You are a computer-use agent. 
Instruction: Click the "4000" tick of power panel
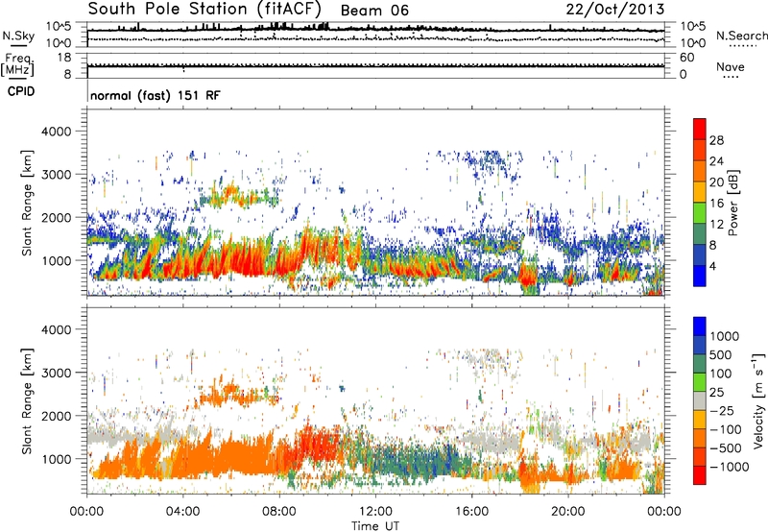(x=56, y=132)
